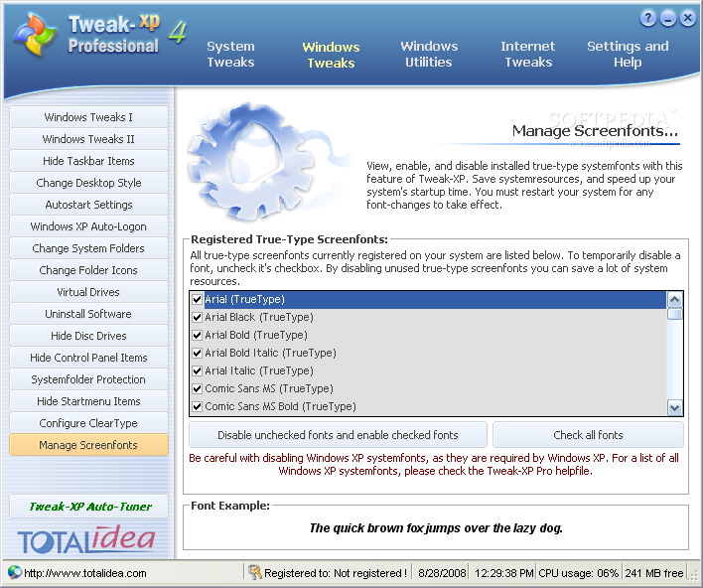Image resolution: width=703 pixels, height=588 pixels.
Task: Close the Tweak-XP window
Action: (x=687, y=19)
